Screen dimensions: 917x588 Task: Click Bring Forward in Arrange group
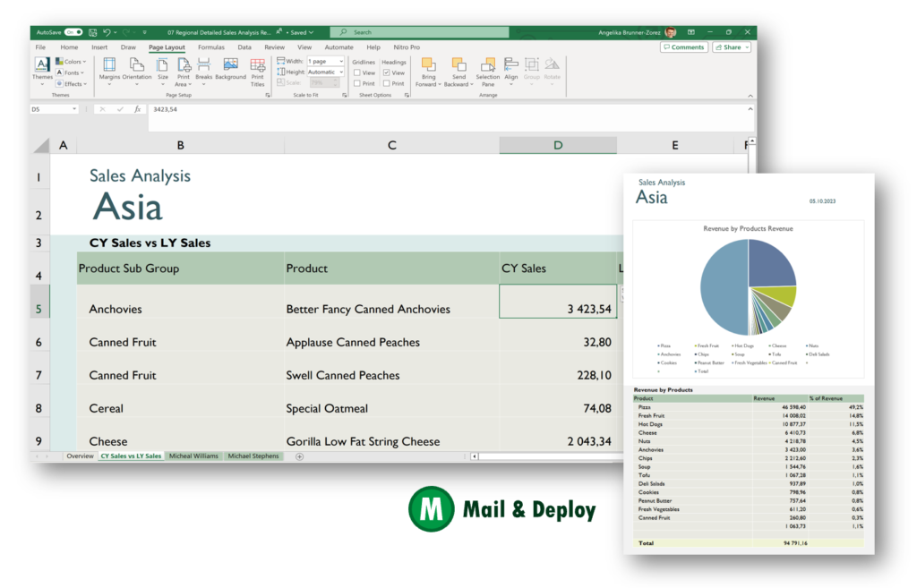(428, 72)
